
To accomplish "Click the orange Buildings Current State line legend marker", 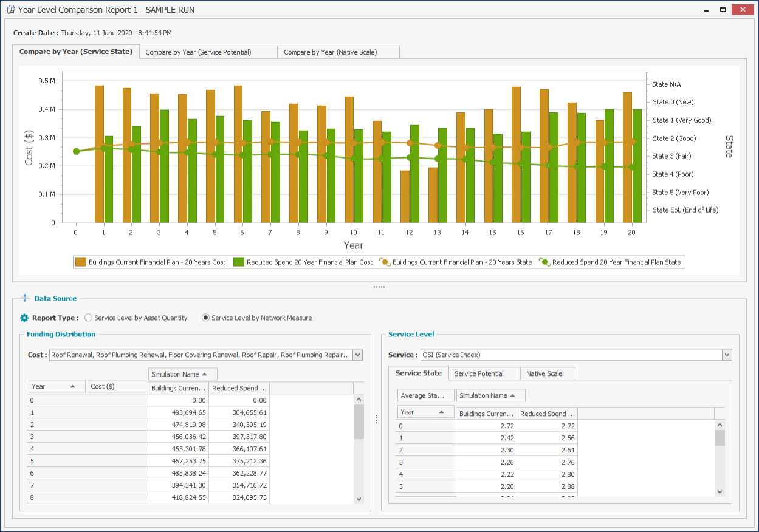I will coord(385,262).
